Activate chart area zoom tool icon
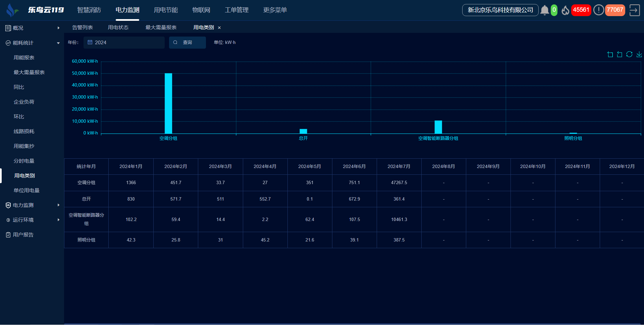This screenshot has width=644, height=325. (610, 54)
